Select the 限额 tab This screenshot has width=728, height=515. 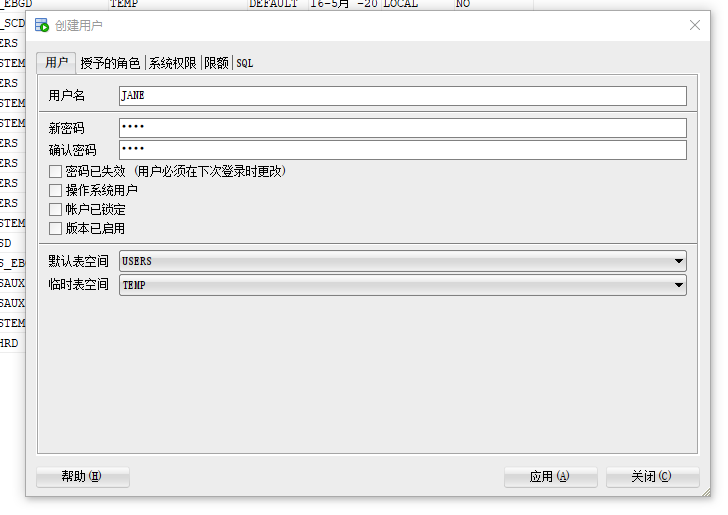tap(216, 63)
